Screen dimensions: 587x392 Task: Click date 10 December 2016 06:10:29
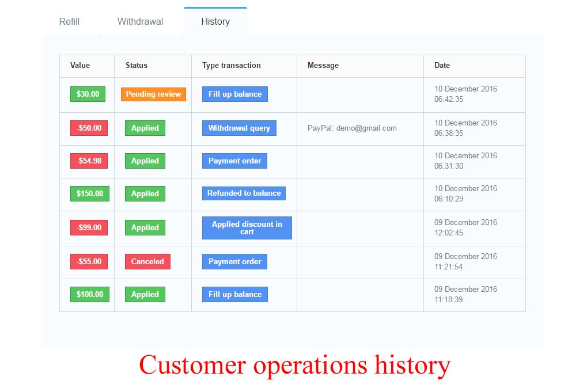[x=465, y=193]
